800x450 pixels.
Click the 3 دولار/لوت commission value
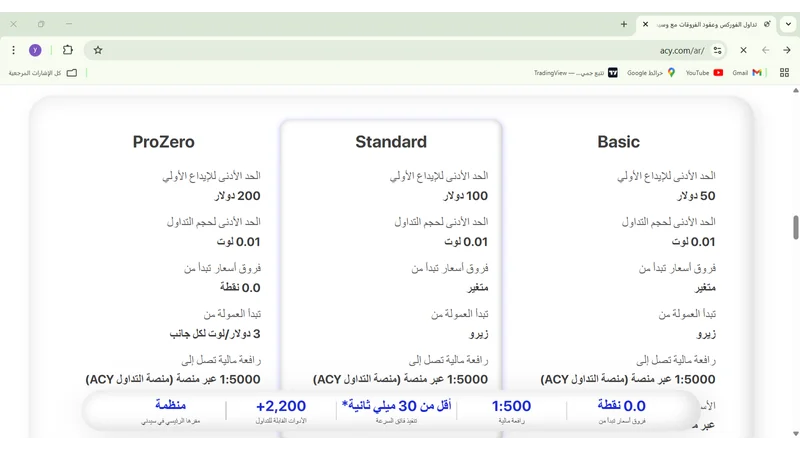coord(215,334)
